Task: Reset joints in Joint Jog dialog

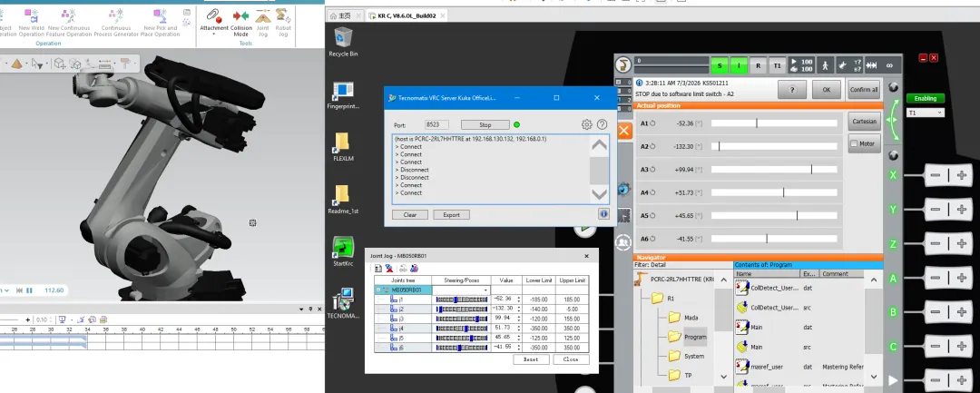Action: [x=531, y=359]
